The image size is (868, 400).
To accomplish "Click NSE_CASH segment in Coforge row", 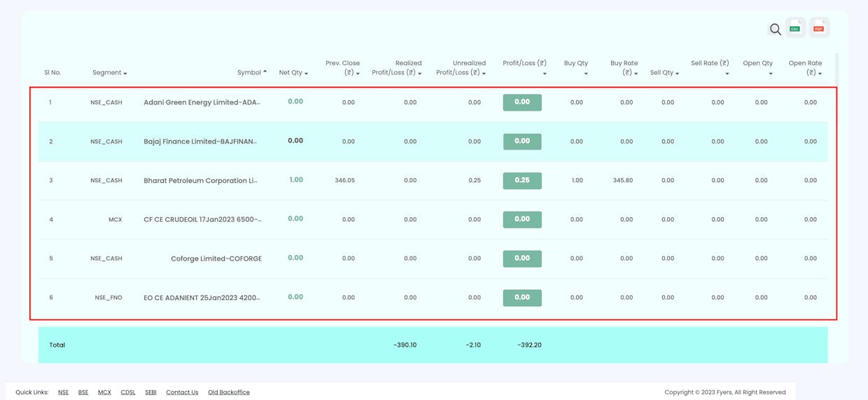I will coord(106,258).
